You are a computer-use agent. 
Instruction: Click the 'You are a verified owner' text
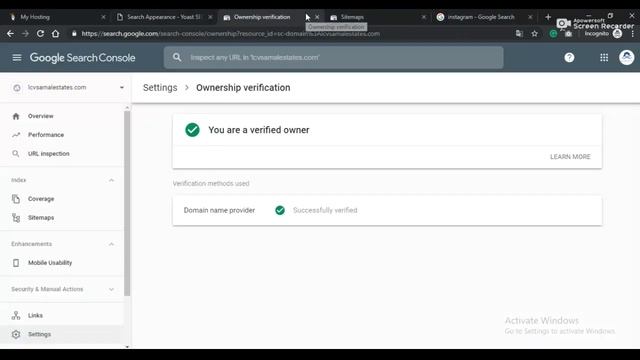click(x=259, y=130)
